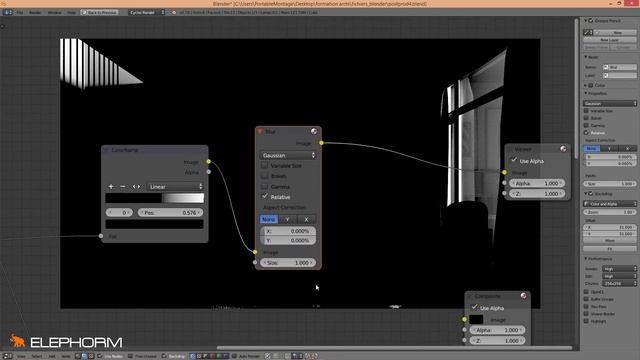Open the Window menu

pyautogui.click(x=54, y=12)
